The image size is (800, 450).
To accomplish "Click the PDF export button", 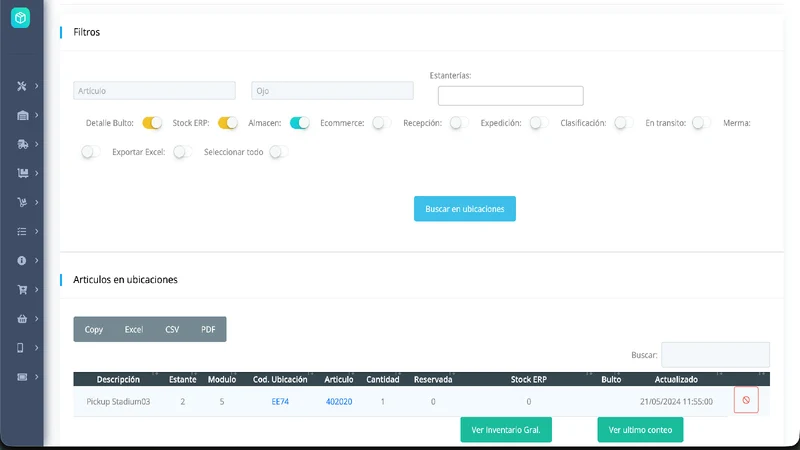I will 208,330.
